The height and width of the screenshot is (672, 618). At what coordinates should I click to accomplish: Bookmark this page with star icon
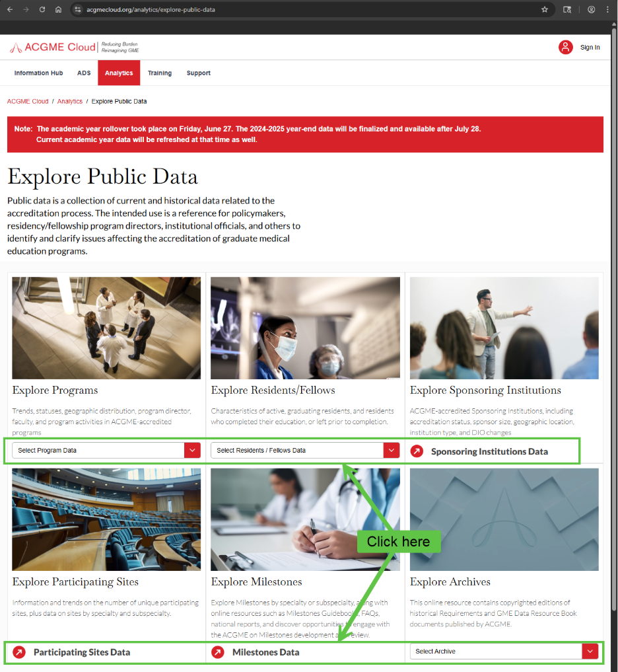[x=544, y=9]
